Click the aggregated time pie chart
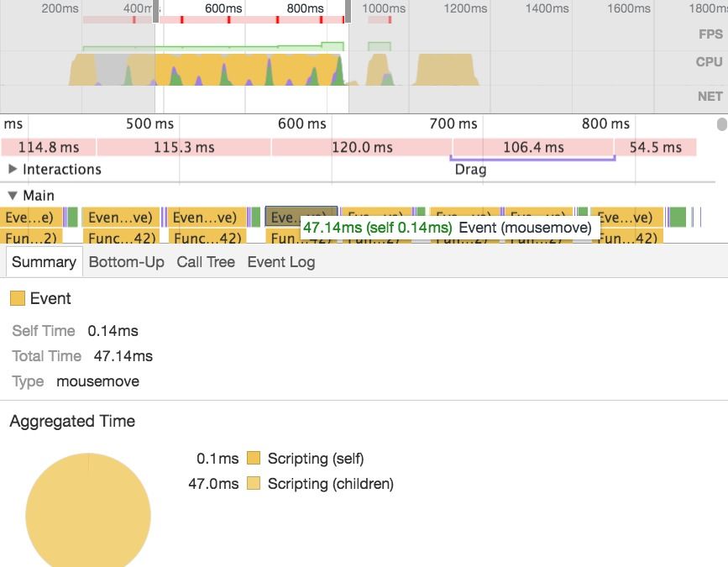Viewport: 728px width, 567px height. click(88, 510)
